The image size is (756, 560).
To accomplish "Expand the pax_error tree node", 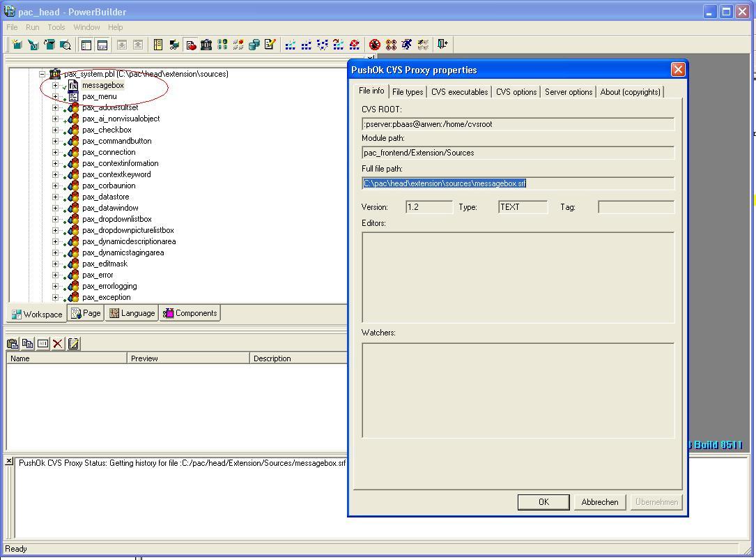I will click(55, 275).
